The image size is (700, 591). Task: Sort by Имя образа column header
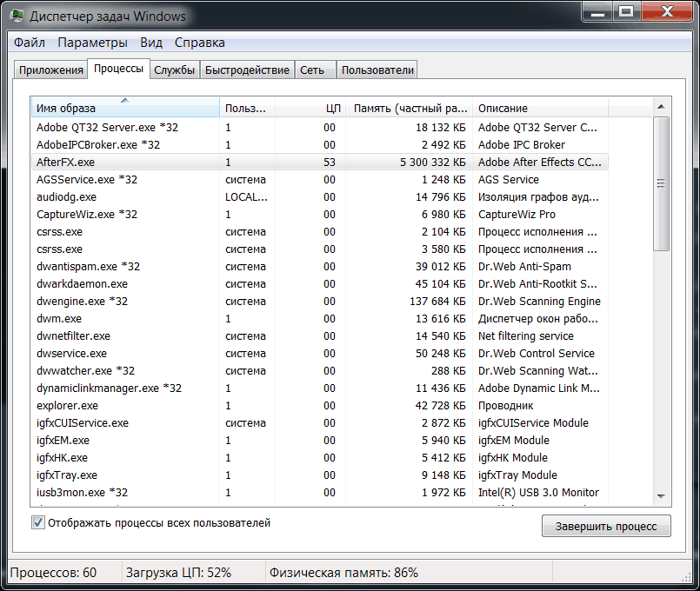[x=125, y=108]
